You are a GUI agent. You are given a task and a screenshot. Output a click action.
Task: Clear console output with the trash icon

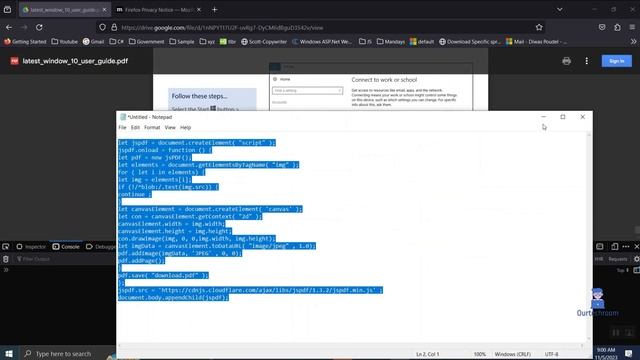6,259
